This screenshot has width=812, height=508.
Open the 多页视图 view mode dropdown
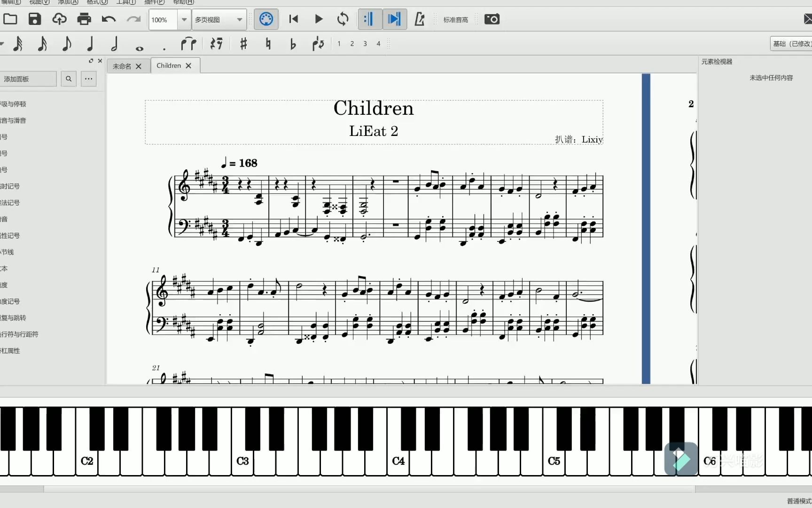click(219, 20)
